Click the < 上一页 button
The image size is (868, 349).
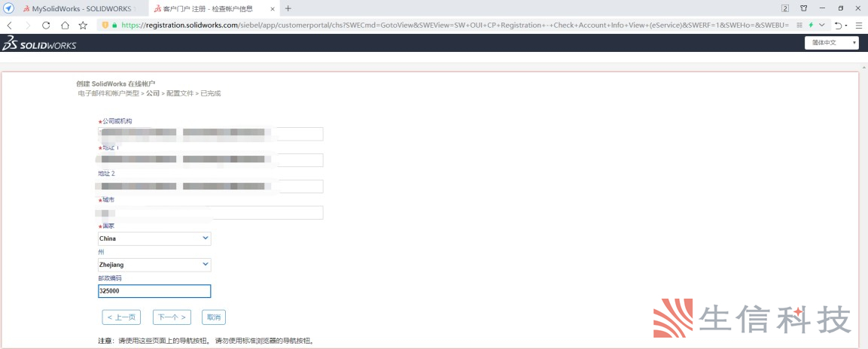[121, 317]
